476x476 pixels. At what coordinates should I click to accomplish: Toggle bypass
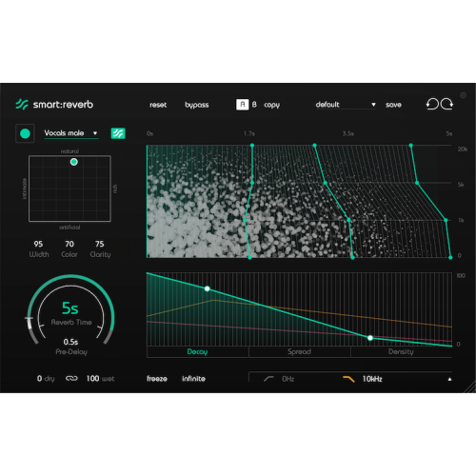click(197, 105)
